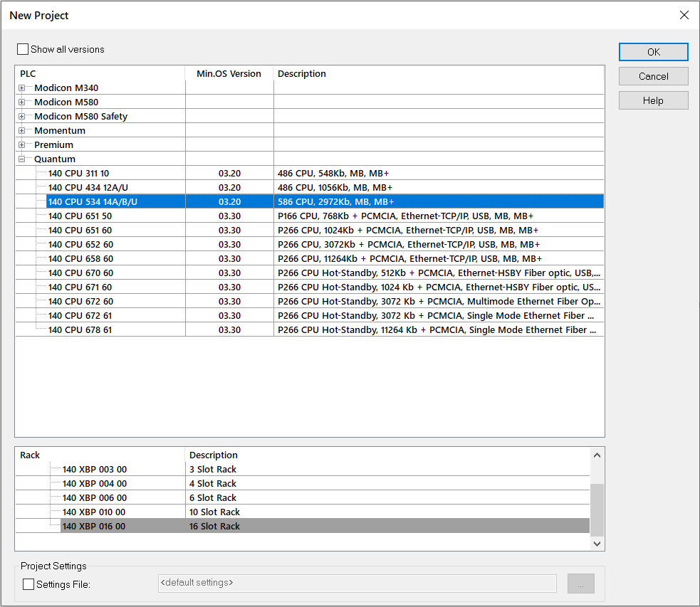Viewport: 700px width, 607px height.
Task: Click the Rack column header
Action: [100, 455]
